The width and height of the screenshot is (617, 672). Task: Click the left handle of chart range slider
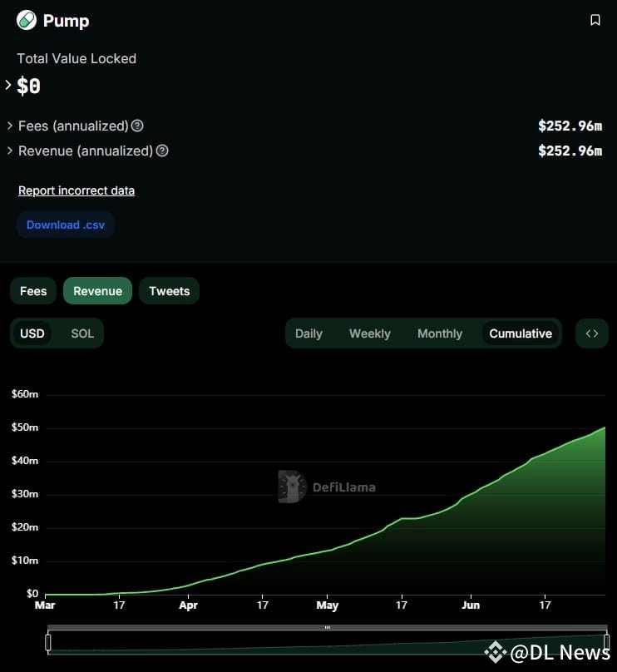coord(48,642)
